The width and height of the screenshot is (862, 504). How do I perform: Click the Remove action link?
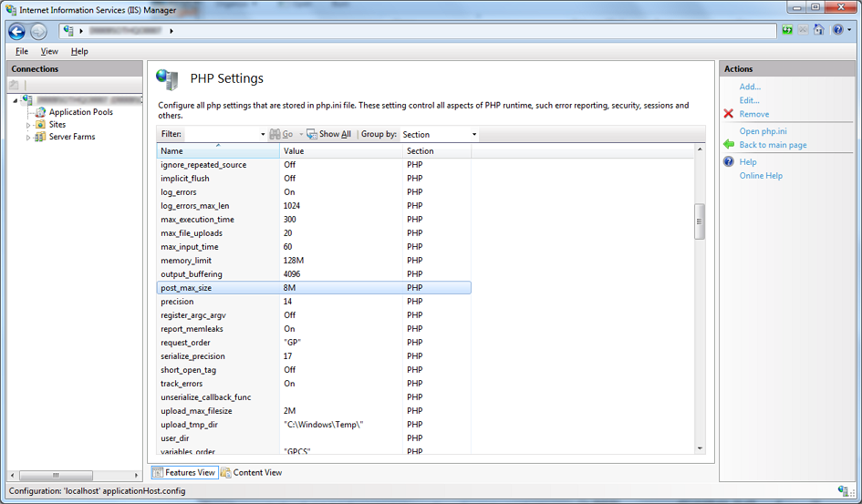point(754,114)
